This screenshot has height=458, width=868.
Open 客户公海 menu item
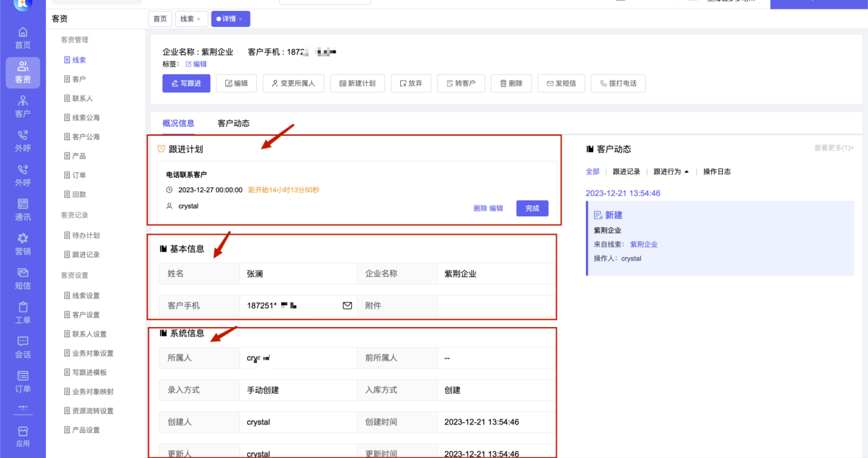point(81,136)
